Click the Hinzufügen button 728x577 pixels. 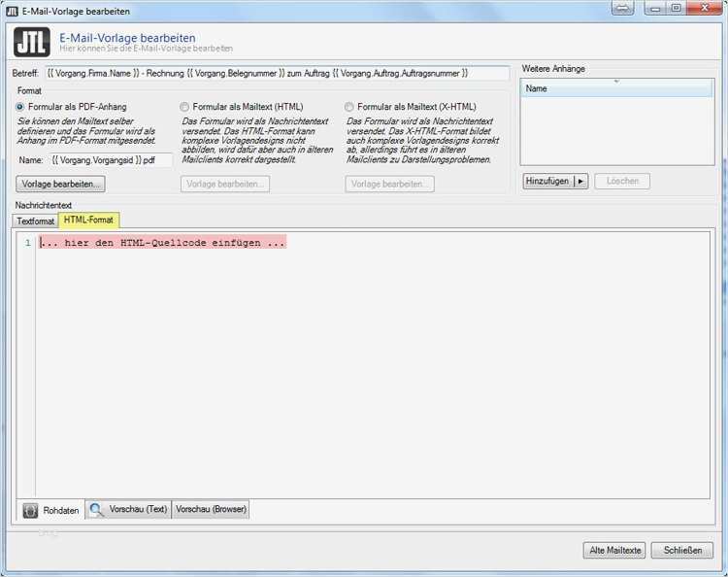[547, 182]
